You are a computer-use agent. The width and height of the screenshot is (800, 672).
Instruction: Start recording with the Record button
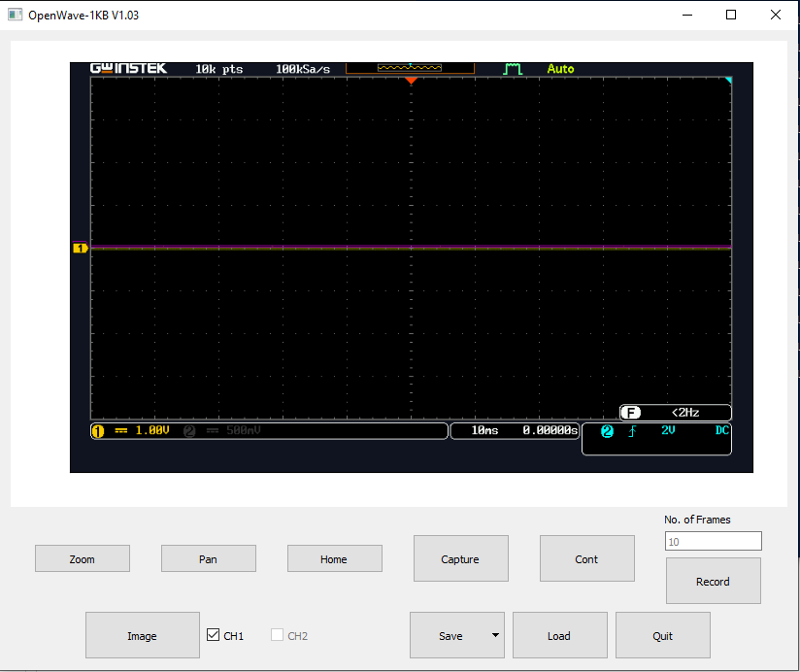pyautogui.click(x=713, y=581)
